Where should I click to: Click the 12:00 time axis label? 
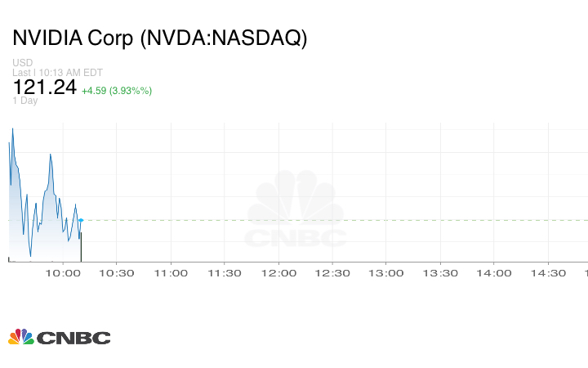click(278, 273)
